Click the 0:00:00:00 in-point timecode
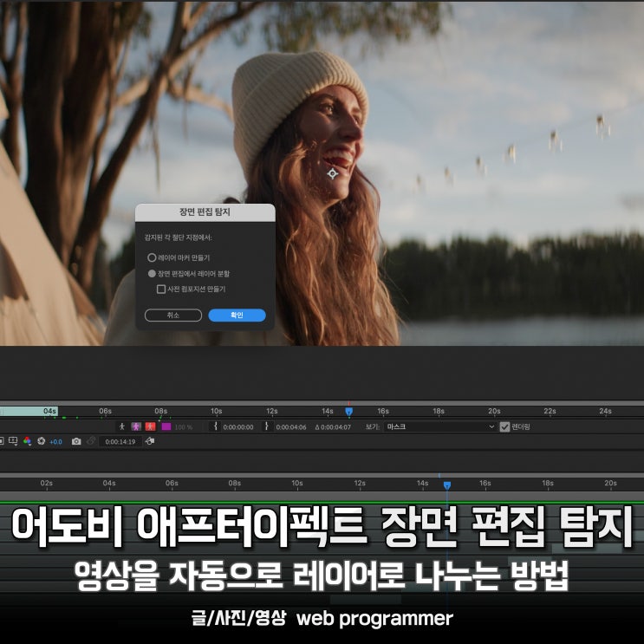644x644 pixels. tap(238, 427)
